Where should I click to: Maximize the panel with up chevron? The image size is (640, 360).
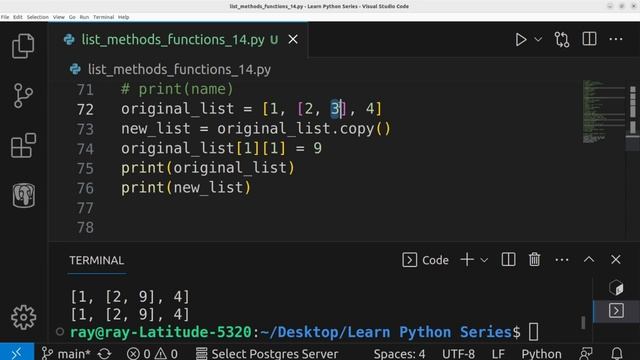click(589, 260)
